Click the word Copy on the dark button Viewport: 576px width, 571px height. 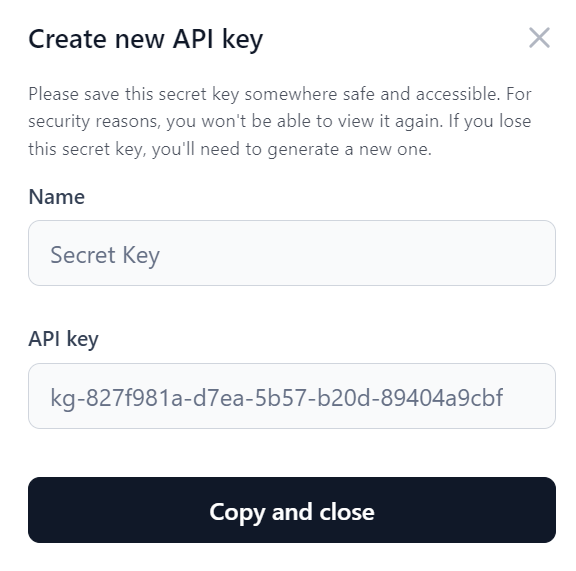click(237, 512)
